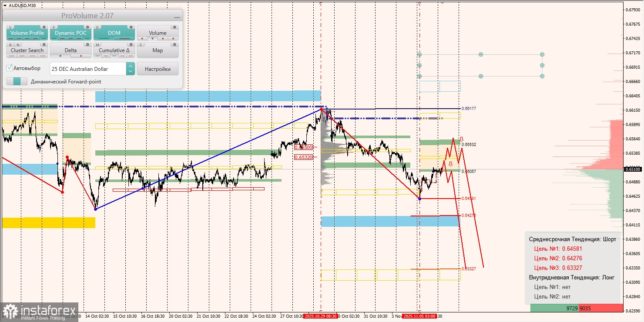The height and width of the screenshot is (322, 644).
Task: Open Volume Profile settings gear
Action: pyautogui.click(x=44, y=27)
